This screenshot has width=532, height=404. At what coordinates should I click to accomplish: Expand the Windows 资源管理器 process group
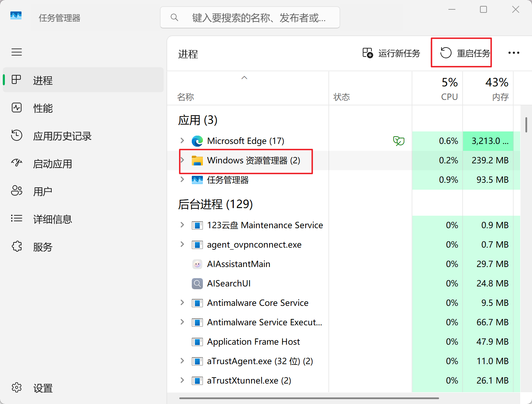tap(182, 160)
